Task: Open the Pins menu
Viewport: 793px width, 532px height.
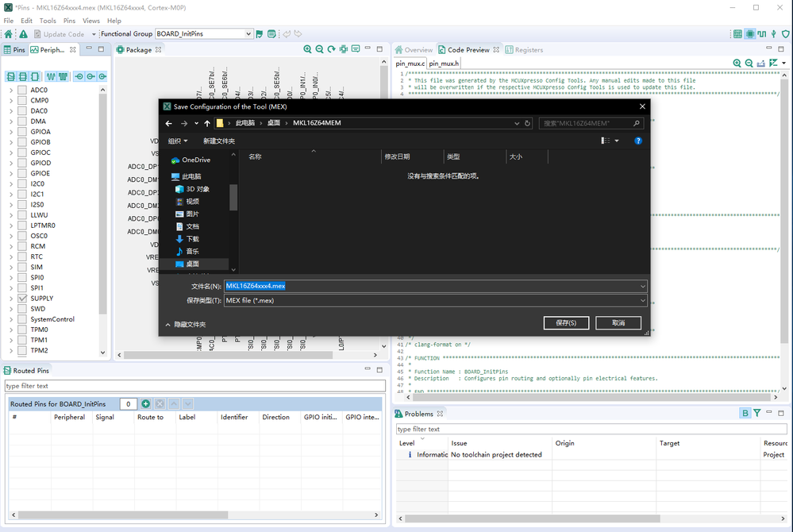Action: (69, 21)
